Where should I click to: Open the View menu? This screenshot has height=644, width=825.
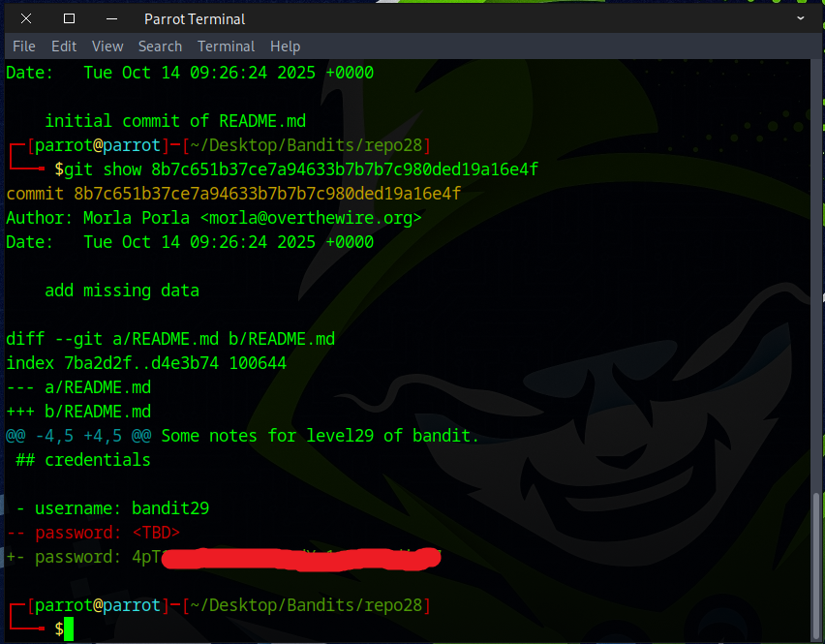coord(107,46)
